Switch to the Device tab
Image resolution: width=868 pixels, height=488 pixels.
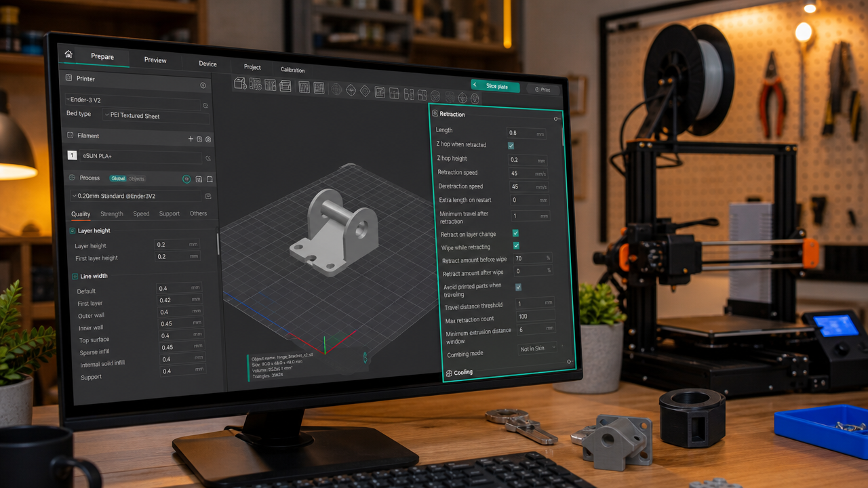(208, 64)
